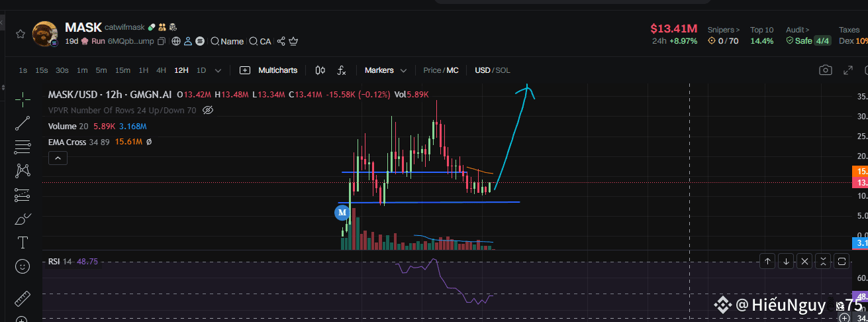This screenshot has width=868, height=322.
Task: Open the Snipers details link
Action: [x=724, y=30]
